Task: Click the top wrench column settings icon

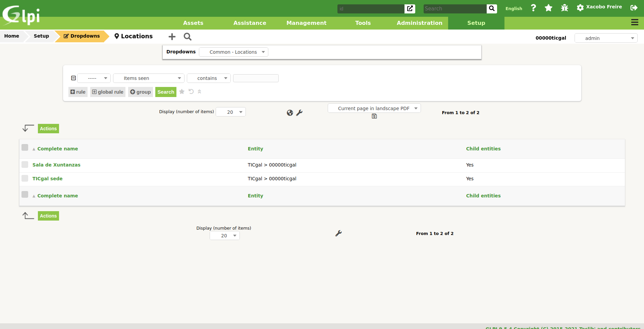Action: click(299, 113)
